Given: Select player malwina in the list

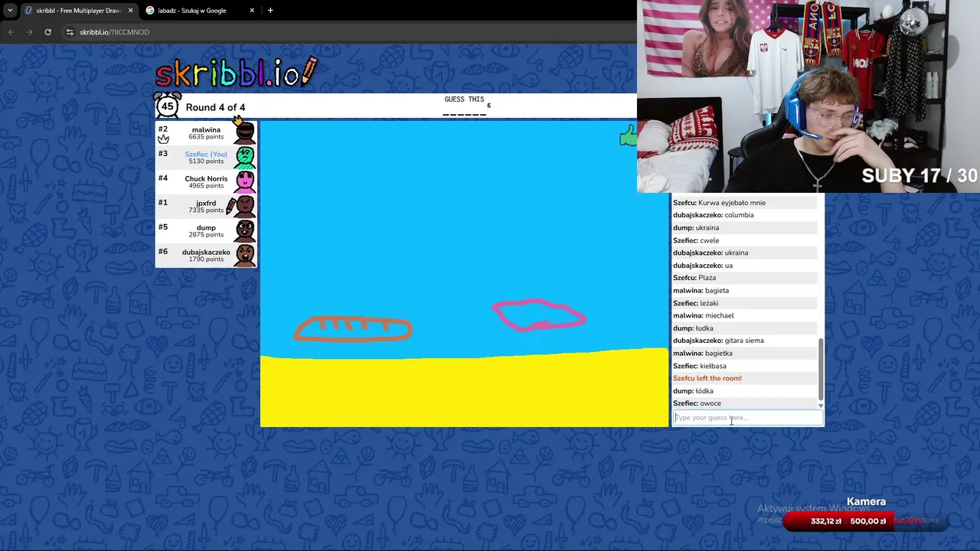Looking at the screenshot, I should click(x=206, y=132).
